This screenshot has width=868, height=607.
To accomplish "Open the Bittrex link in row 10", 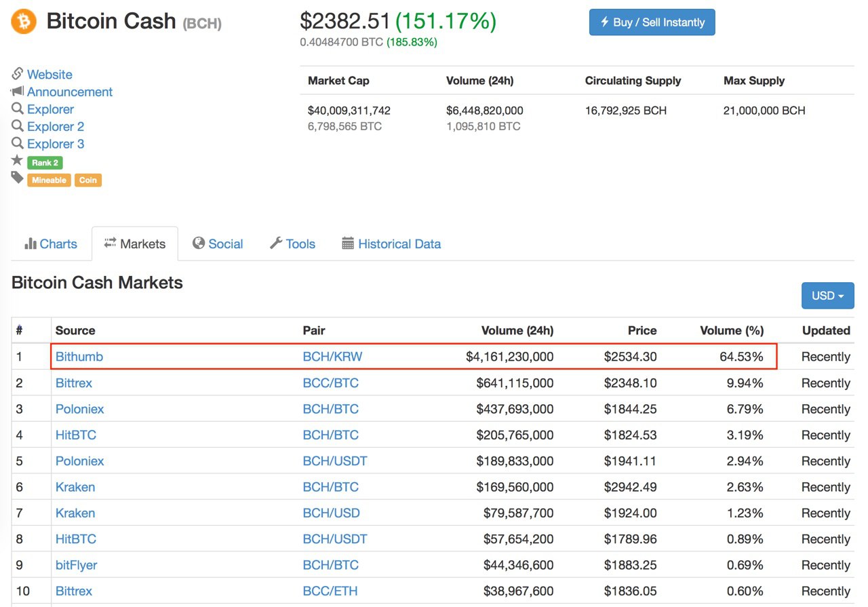I will 74,591.
